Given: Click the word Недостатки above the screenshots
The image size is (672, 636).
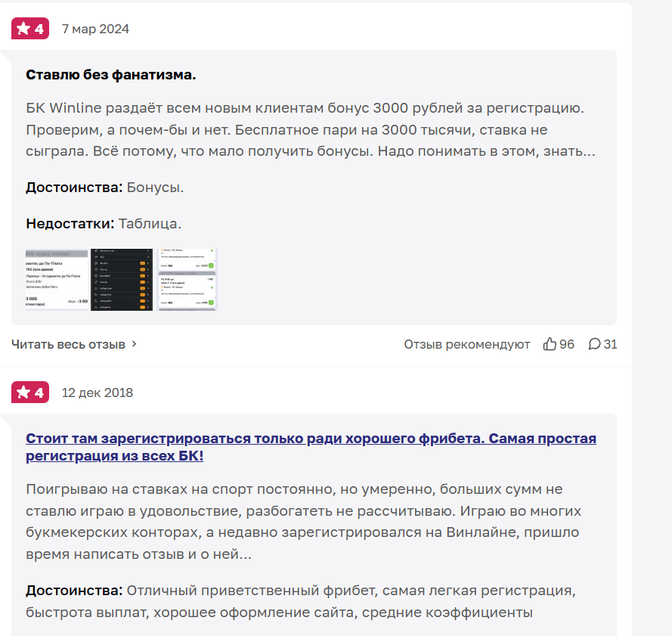Looking at the screenshot, I should tap(70, 223).
